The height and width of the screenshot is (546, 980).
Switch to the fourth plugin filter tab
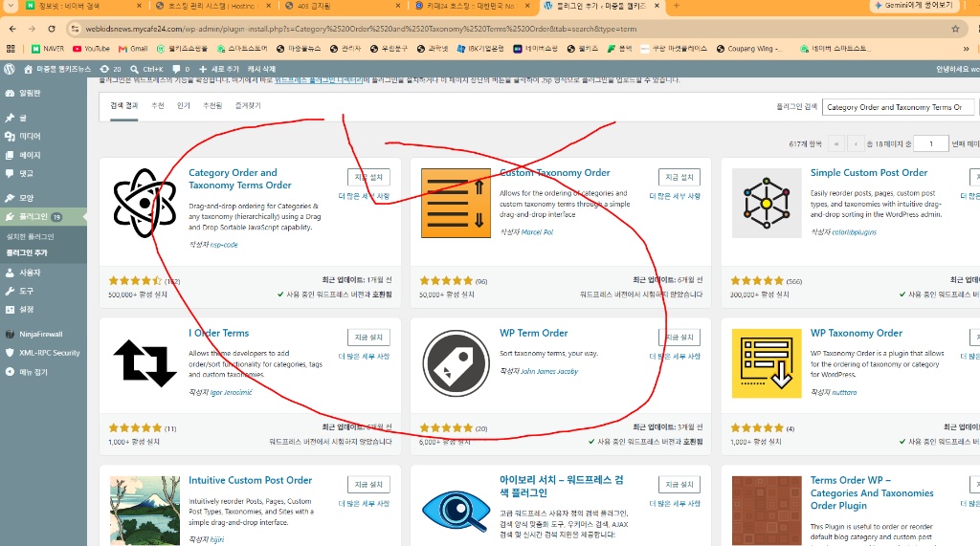coord(212,105)
